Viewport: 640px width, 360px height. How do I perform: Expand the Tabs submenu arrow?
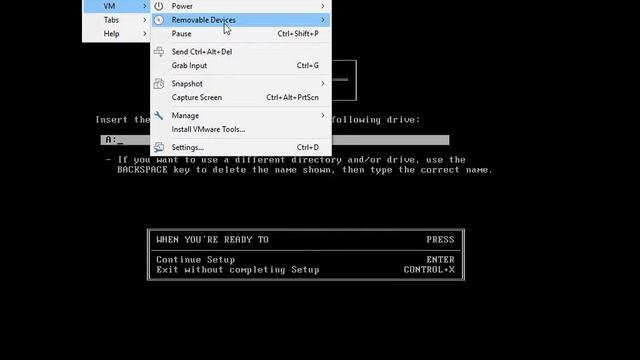point(144,20)
